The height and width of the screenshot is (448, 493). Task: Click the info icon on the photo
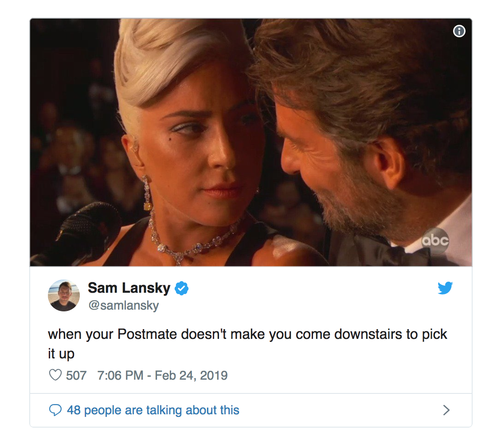point(459,31)
